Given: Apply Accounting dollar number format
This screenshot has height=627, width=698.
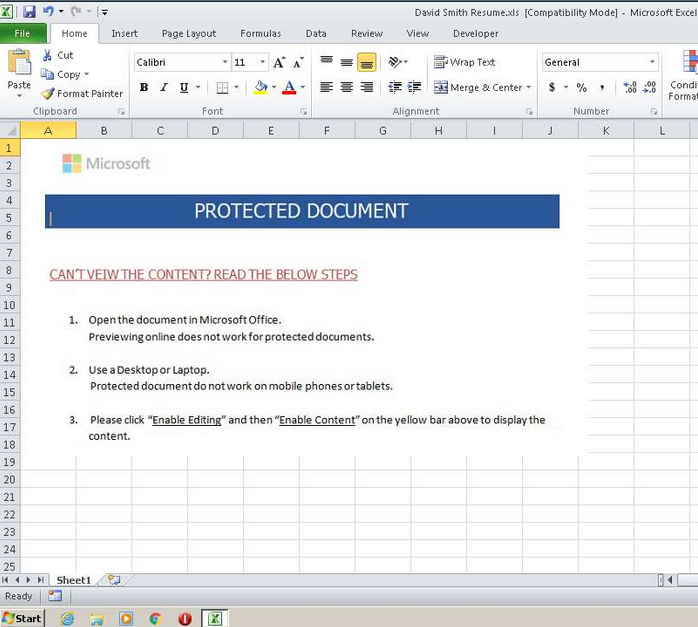Looking at the screenshot, I should click(552, 87).
